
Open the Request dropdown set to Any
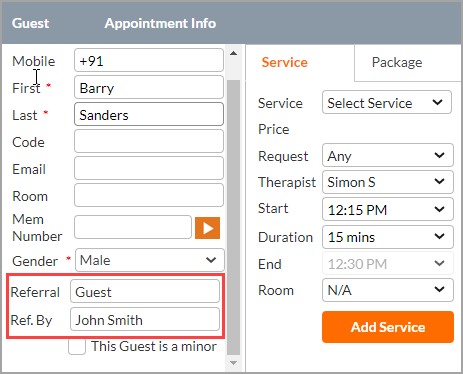pyautogui.click(x=388, y=155)
